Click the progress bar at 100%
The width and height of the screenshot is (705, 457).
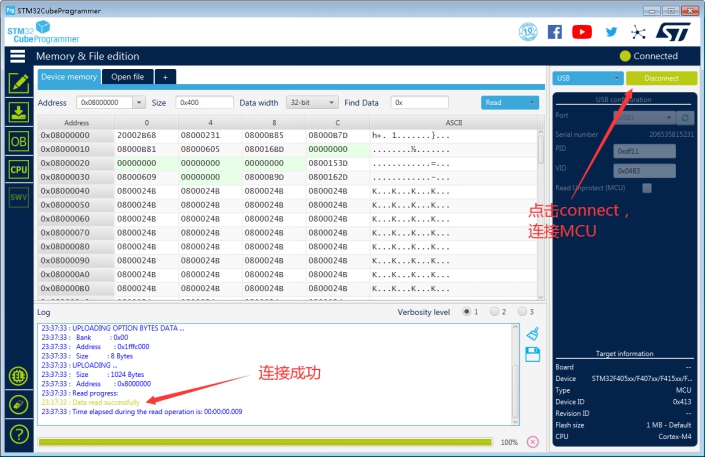click(265, 442)
